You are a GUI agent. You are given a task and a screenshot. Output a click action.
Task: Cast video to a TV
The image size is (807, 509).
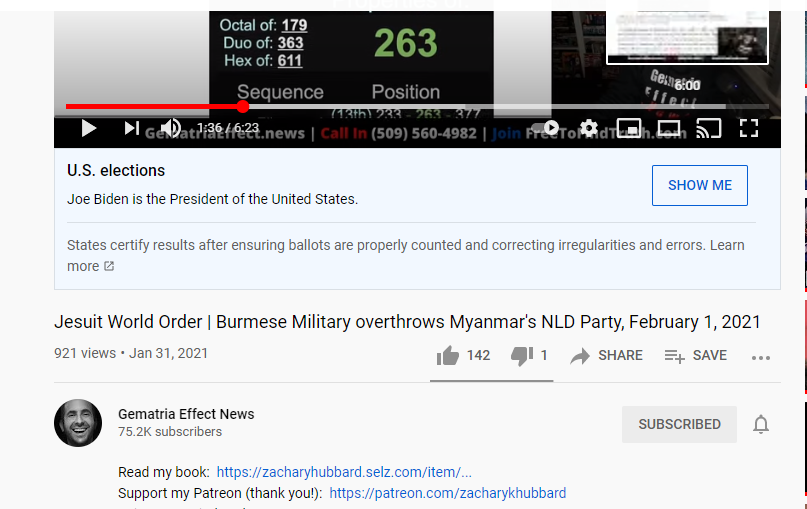[x=709, y=129]
